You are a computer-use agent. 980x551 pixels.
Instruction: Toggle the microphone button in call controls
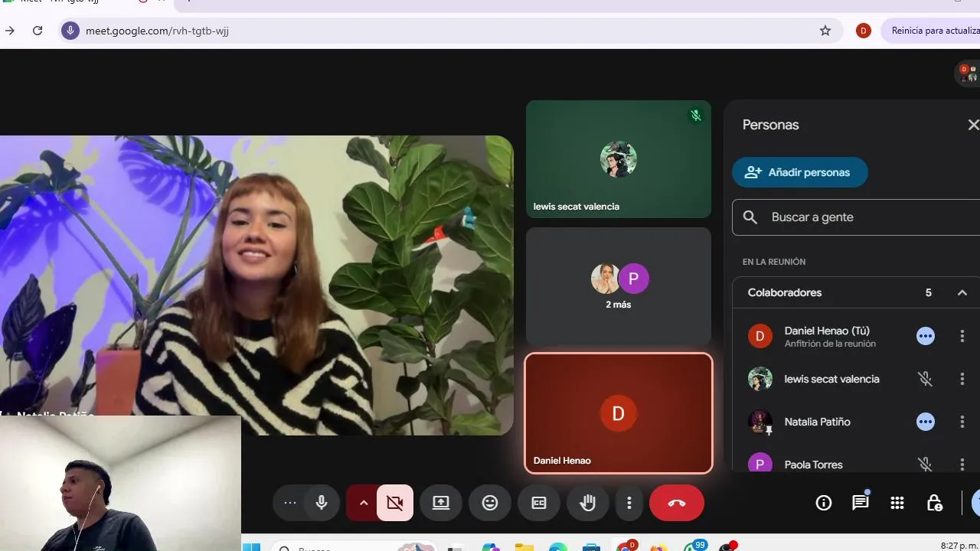click(322, 503)
